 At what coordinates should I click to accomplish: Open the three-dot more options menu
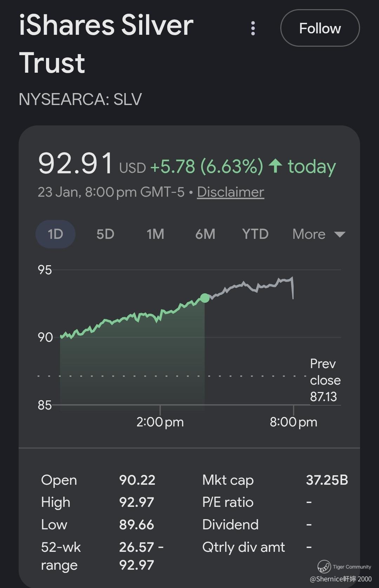tap(253, 28)
